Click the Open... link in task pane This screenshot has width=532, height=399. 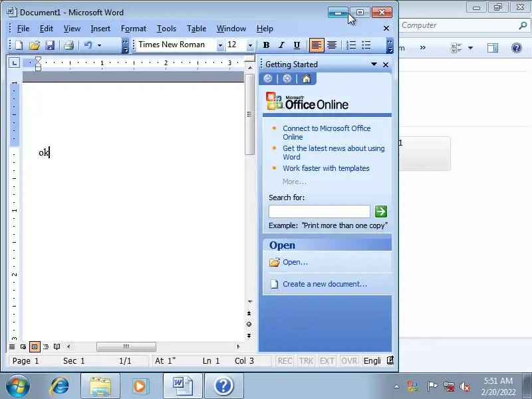click(x=295, y=262)
